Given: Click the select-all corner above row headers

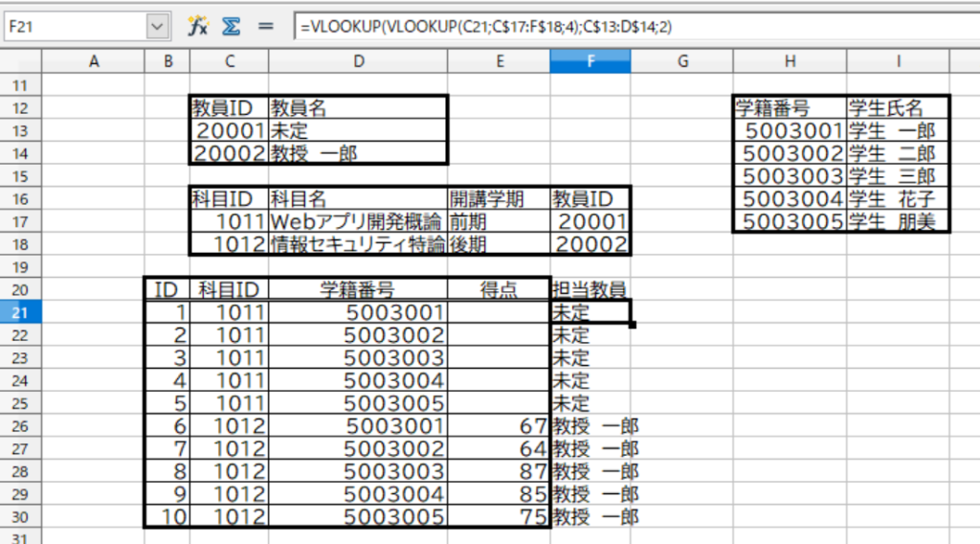Looking at the screenshot, I should (x=20, y=61).
